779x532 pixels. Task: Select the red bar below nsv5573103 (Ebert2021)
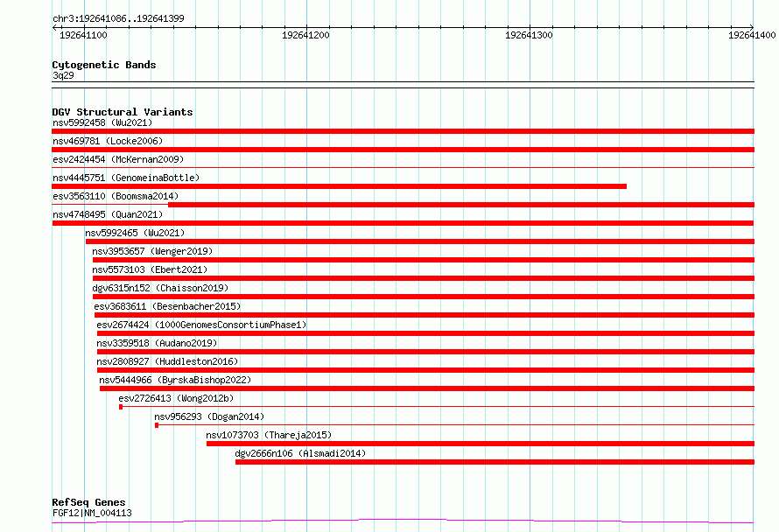point(424,278)
